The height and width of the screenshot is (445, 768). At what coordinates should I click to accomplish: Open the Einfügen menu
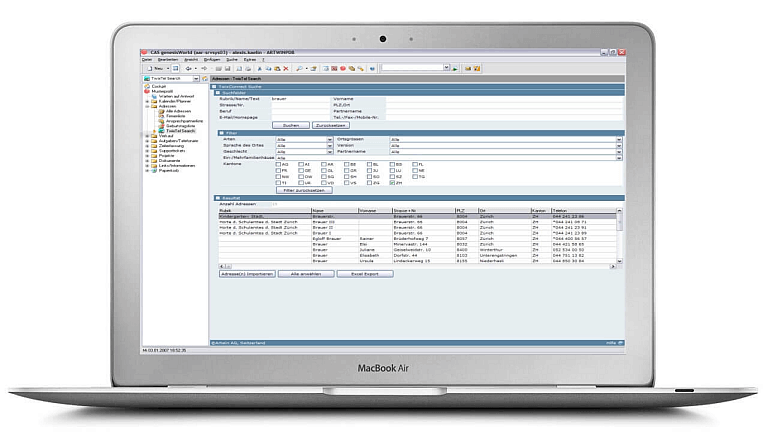tap(212, 60)
